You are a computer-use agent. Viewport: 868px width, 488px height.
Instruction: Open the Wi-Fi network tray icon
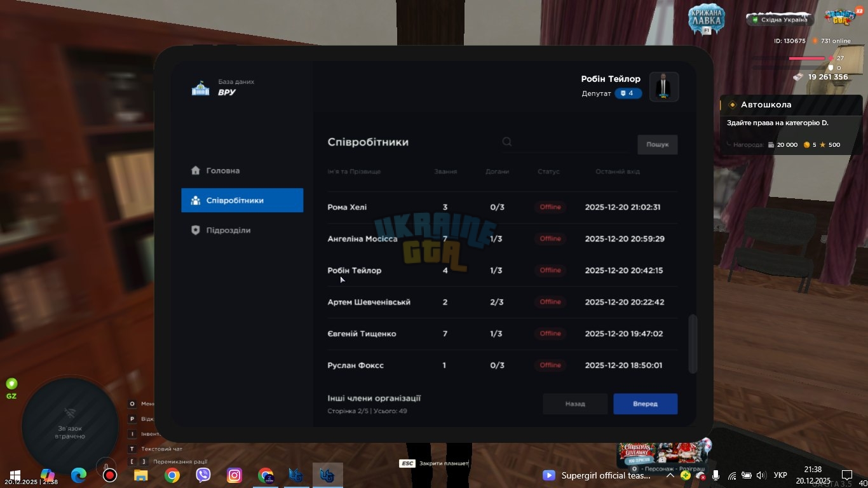click(732, 475)
